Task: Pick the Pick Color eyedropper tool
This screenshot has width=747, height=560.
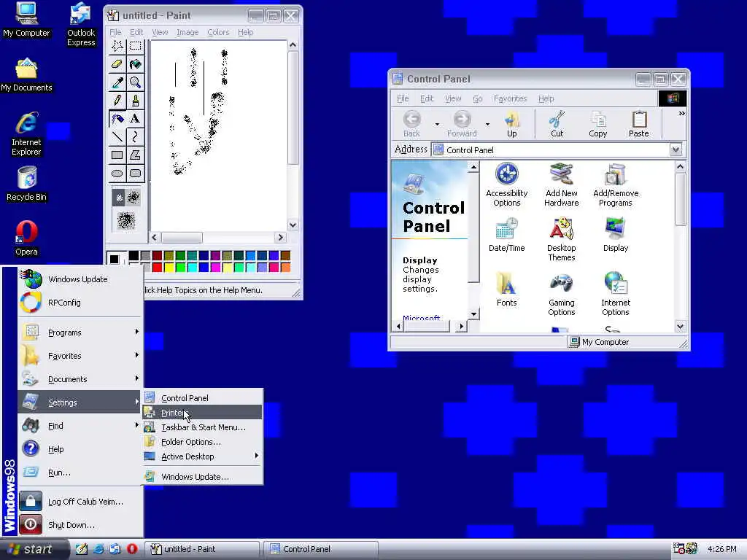Action: [x=117, y=82]
